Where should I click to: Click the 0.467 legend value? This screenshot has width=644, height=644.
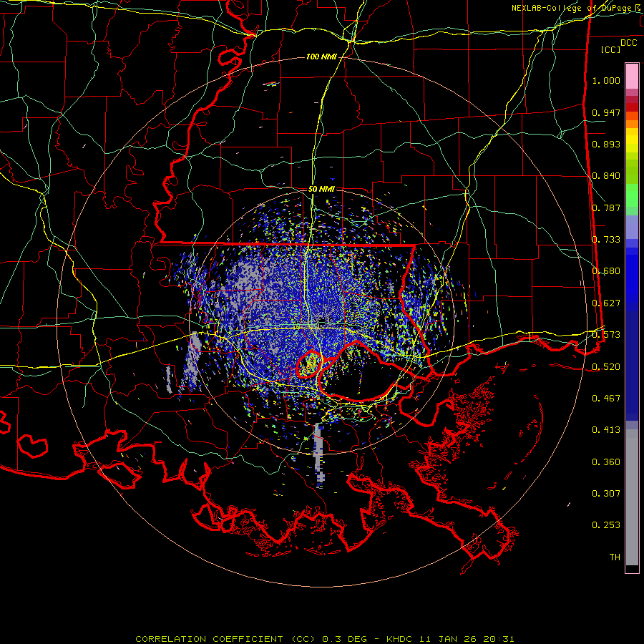[606, 399]
